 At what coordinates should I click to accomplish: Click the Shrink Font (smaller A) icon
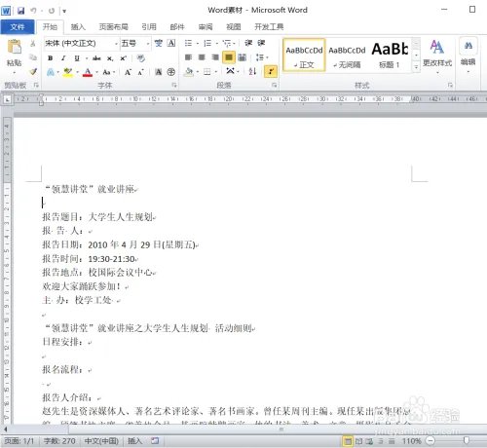[x=140, y=72]
